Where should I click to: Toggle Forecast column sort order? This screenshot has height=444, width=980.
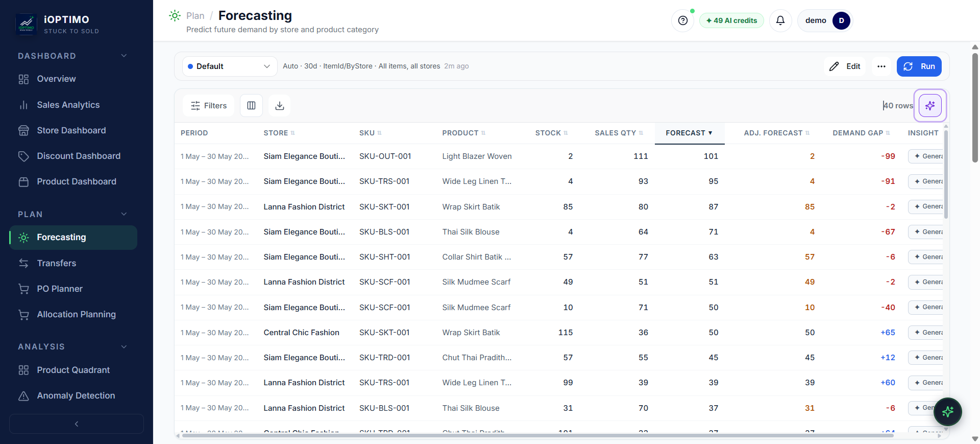(x=689, y=133)
